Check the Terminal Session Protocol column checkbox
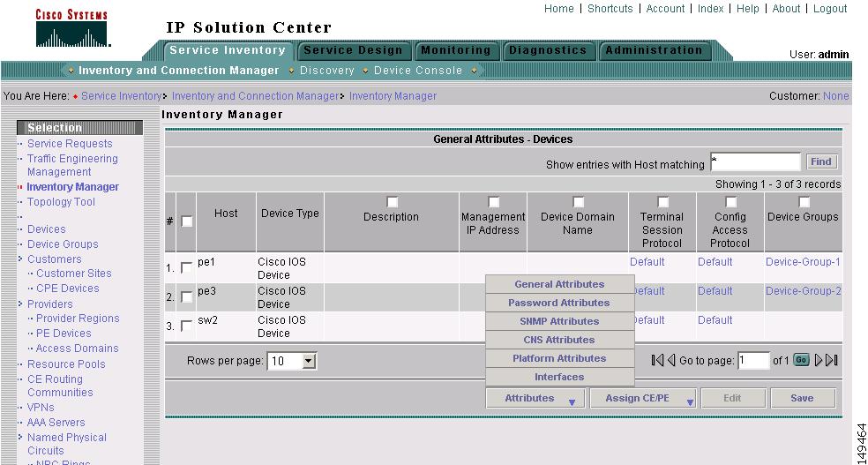This screenshot has width=868, height=465. pos(662,201)
